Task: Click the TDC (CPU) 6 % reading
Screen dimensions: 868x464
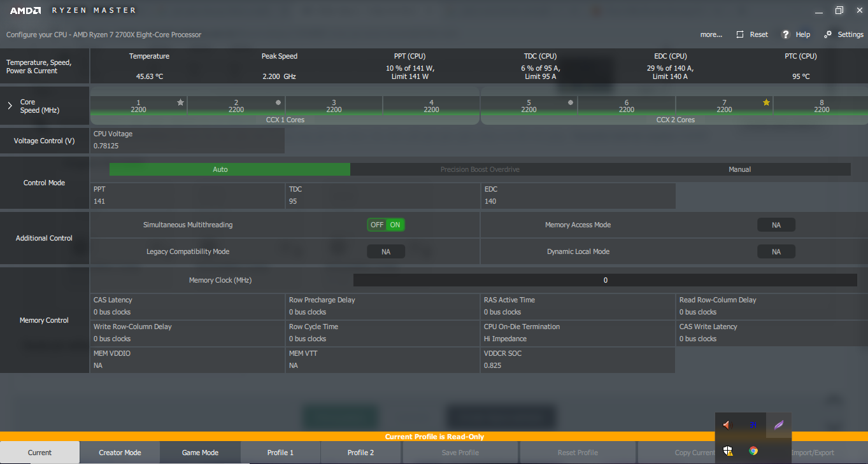Action: click(541, 72)
